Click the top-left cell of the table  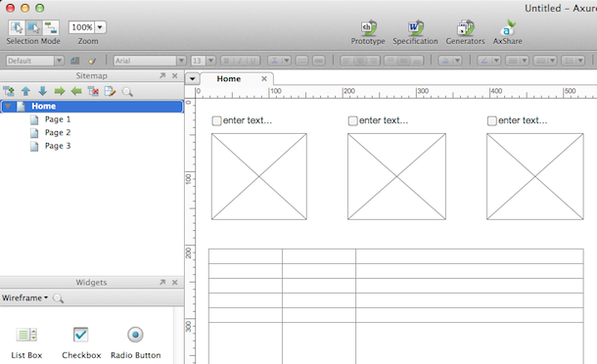[x=246, y=256]
